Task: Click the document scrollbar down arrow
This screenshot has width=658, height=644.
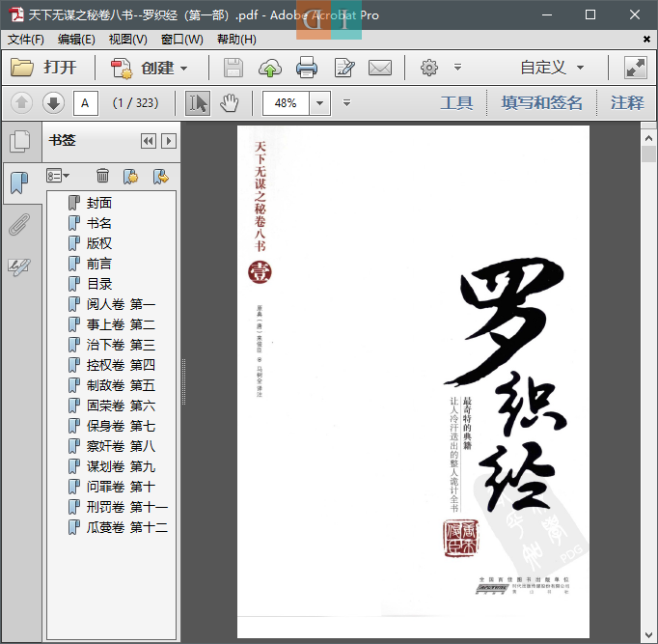Action: pos(648,635)
